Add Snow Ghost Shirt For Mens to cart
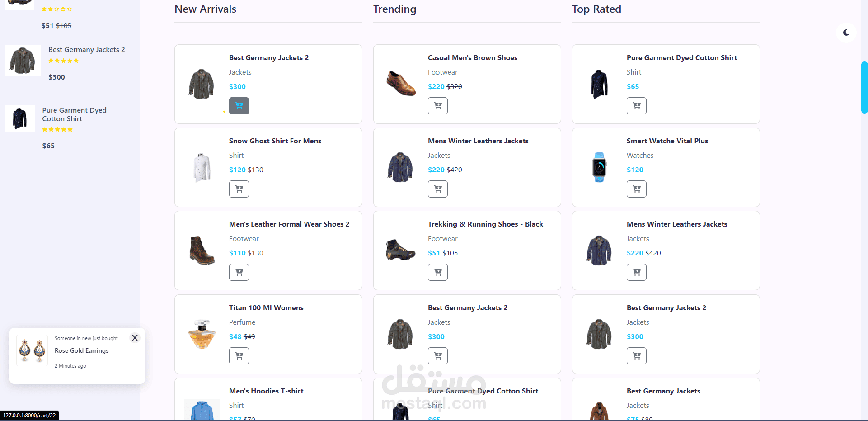The width and height of the screenshot is (868, 421). point(239,189)
